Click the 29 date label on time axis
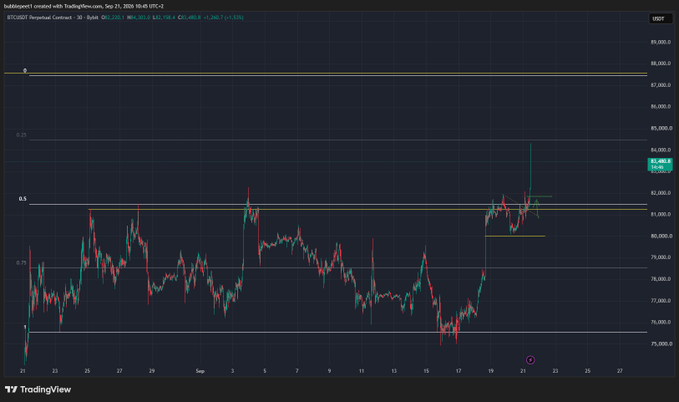This screenshot has width=679, height=402. coord(152,371)
